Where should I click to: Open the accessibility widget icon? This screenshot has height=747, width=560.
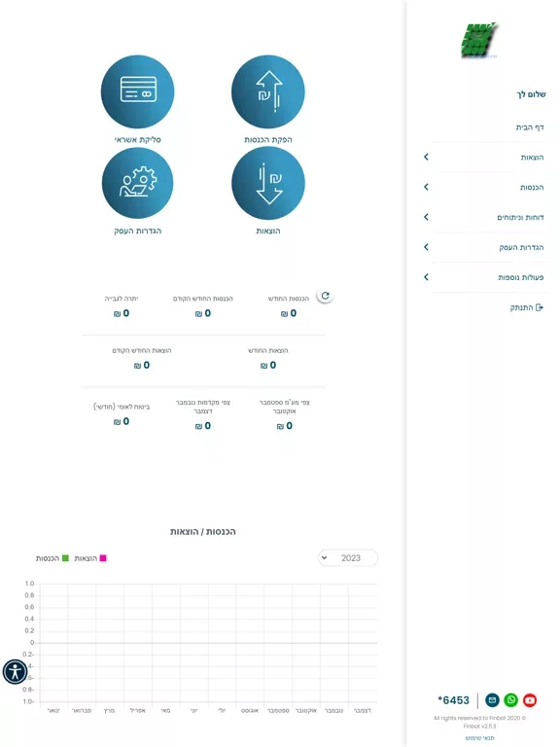click(x=16, y=672)
